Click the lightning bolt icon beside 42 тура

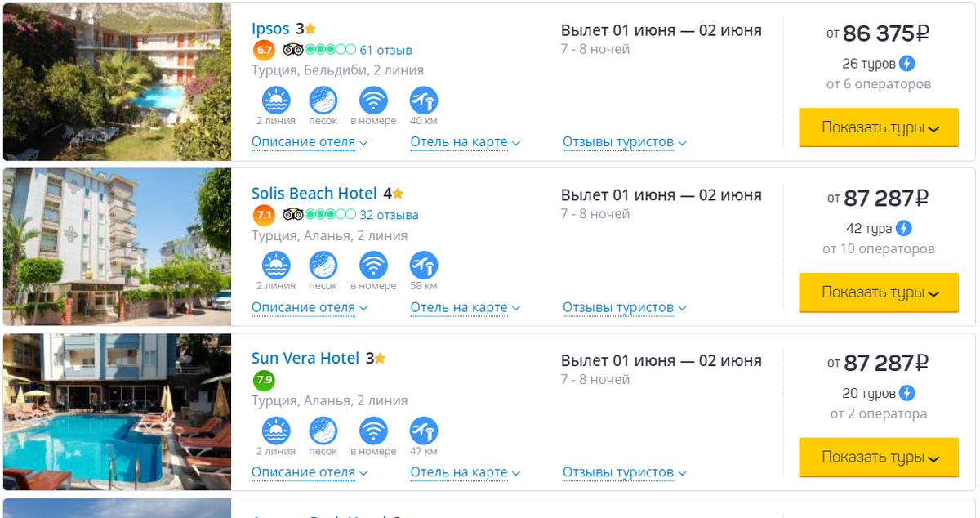point(903,229)
